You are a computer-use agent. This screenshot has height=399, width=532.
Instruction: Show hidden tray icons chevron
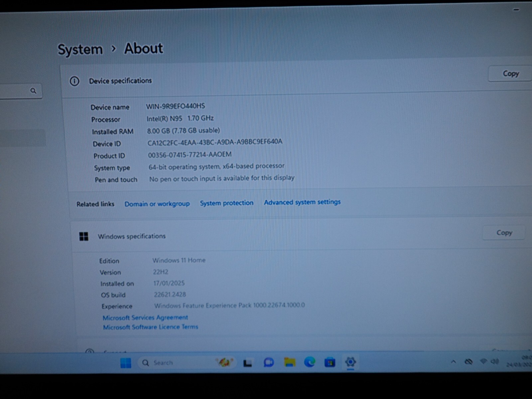[453, 362]
